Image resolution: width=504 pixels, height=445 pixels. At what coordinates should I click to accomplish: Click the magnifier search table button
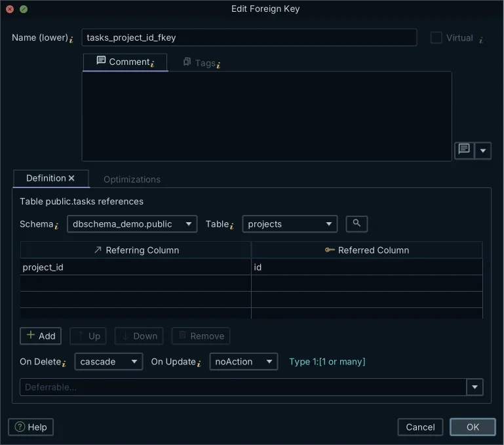[357, 223]
